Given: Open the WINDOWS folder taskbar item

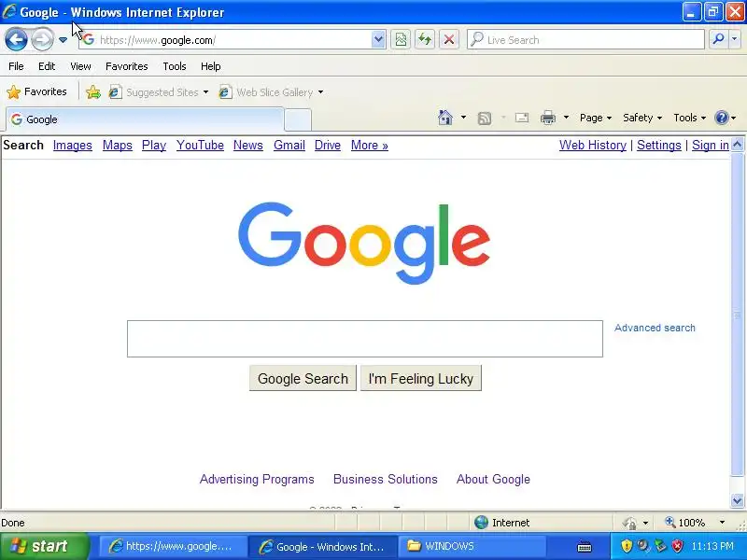Looking at the screenshot, I should pyautogui.click(x=472, y=546).
